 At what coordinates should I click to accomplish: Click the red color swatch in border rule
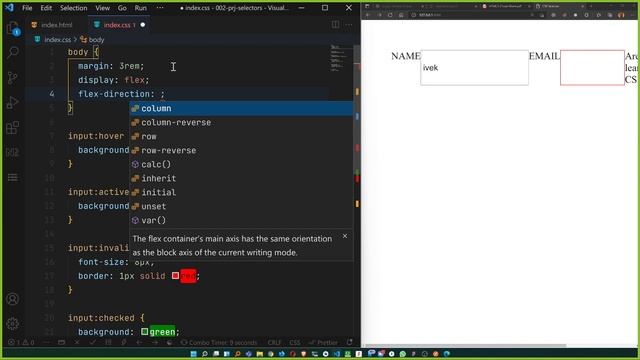tap(175, 276)
